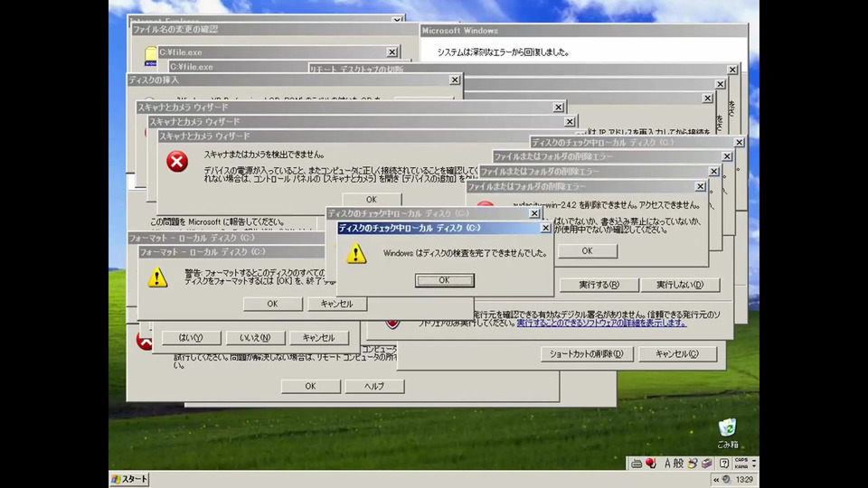868x488 pixels.
Task: Open the スタート menu button
Action: 130,479
